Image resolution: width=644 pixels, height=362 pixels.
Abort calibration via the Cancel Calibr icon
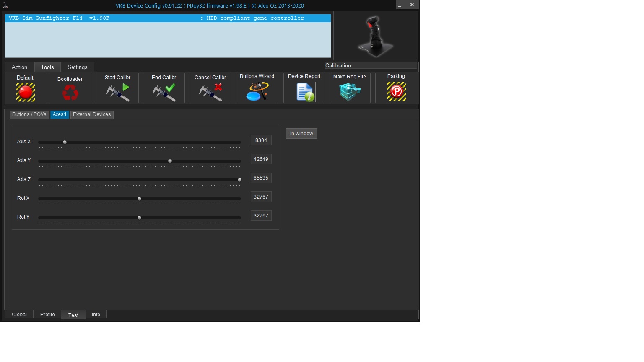[210, 93]
